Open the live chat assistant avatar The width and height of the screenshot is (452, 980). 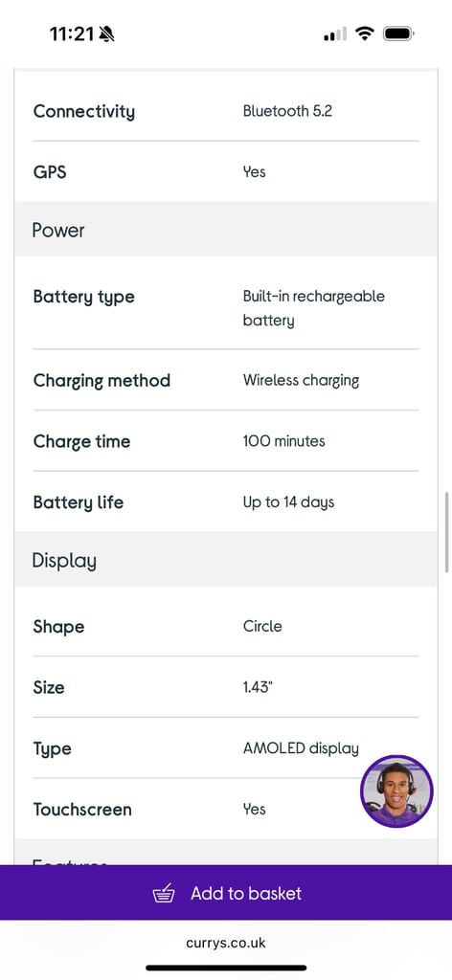[396, 791]
